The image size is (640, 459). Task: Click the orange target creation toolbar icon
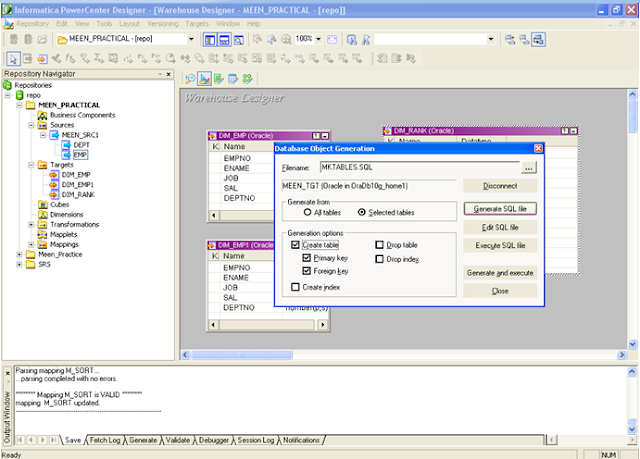pos(42,59)
